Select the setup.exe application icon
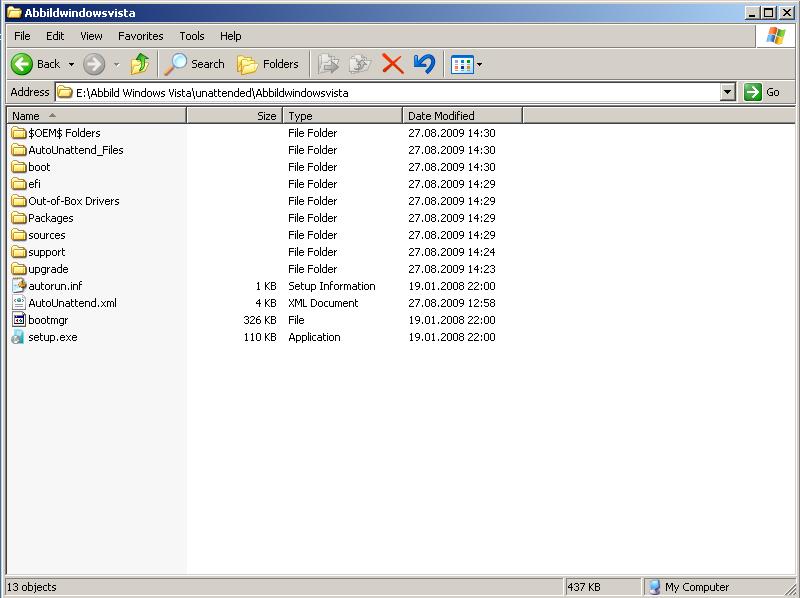 [19, 337]
